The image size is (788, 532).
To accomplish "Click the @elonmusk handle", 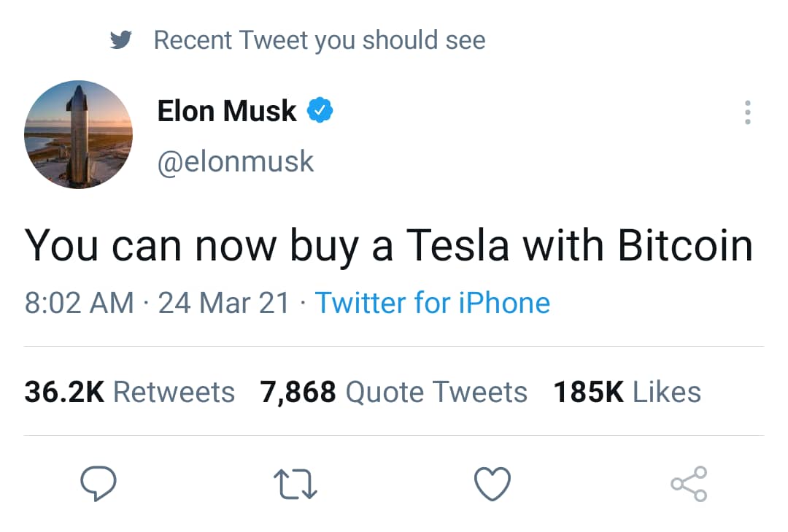I will coord(235,161).
